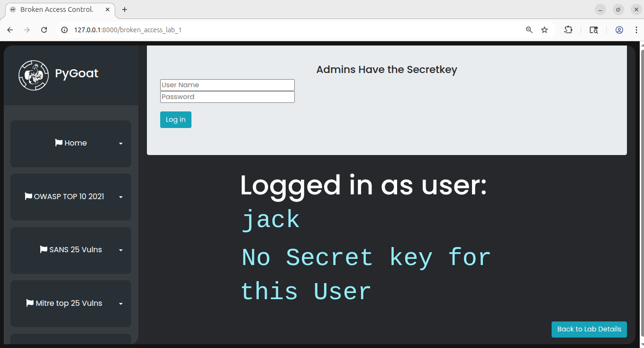Image resolution: width=644 pixels, height=348 pixels.
Task: Open a new browser tab
Action: (125, 9)
